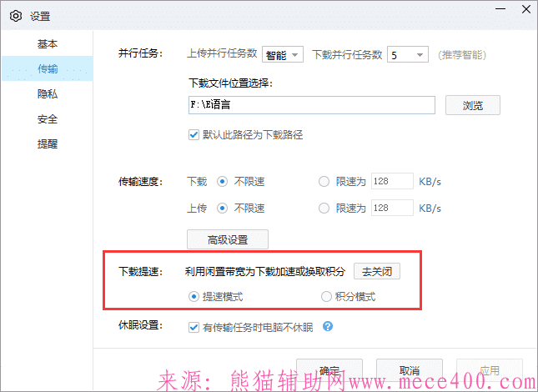The height and width of the screenshot is (392, 538).
Task: Open 高级设置 button
Action: tap(228, 239)
